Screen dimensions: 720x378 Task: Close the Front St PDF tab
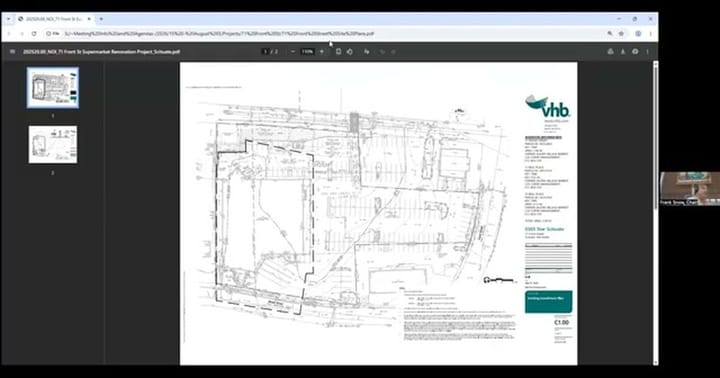[x=89, y=19]
